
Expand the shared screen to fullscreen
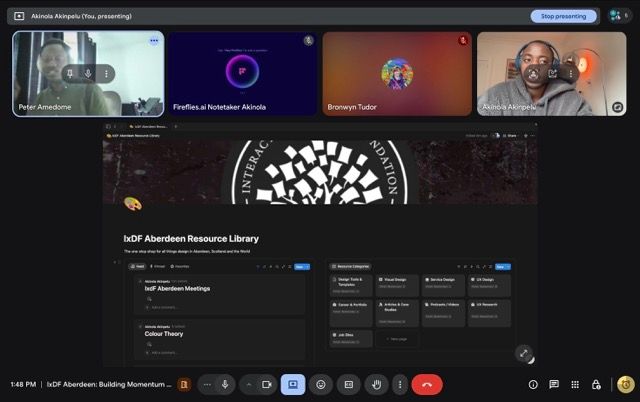click(x=523, y=353)
